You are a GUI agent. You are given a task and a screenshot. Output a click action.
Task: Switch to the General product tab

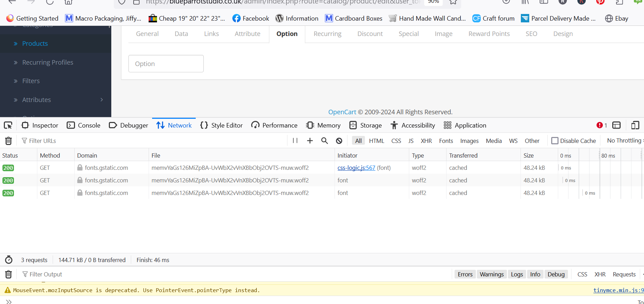click(147, 34)
